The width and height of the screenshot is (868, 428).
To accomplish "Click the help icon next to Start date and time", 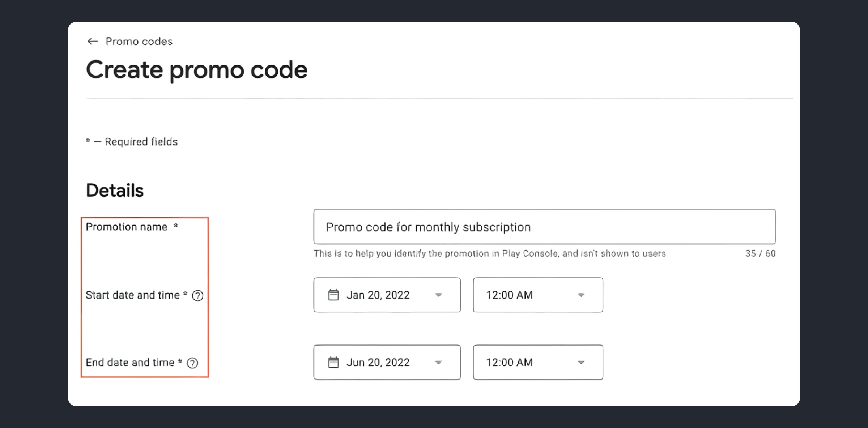I will (x=198, y=296).
